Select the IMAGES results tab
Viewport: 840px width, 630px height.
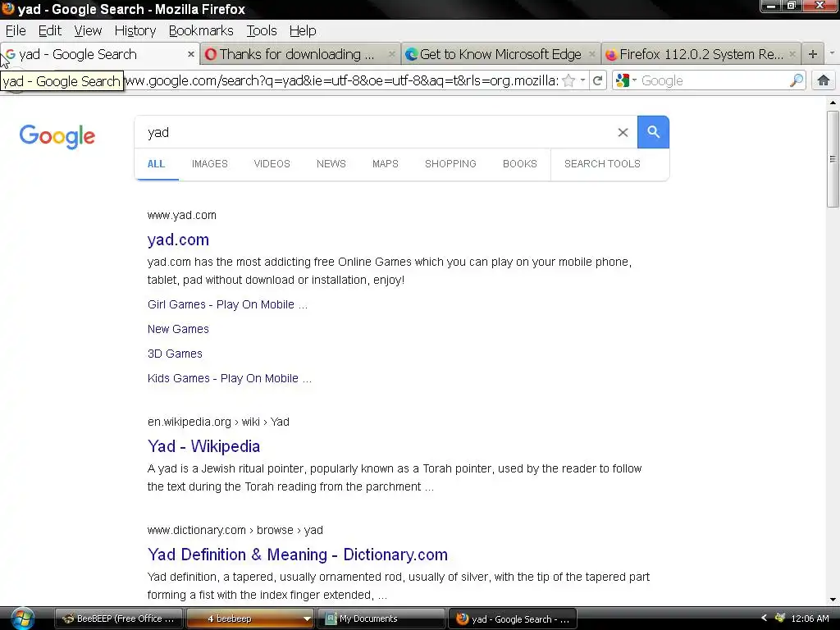(209, 164)
